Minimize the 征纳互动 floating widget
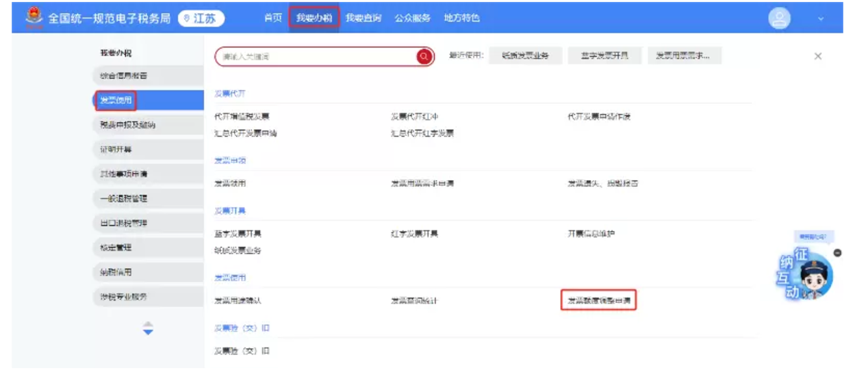 (837, 252)
